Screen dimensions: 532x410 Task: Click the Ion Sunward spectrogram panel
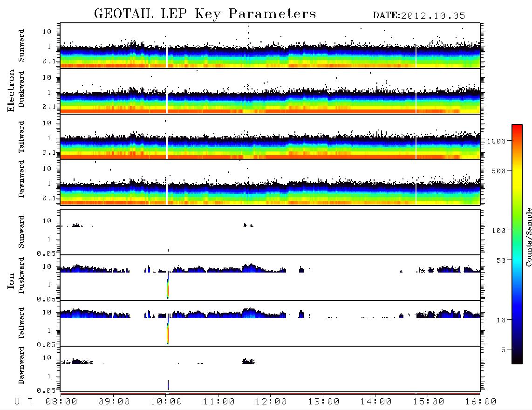click(270, 232)
